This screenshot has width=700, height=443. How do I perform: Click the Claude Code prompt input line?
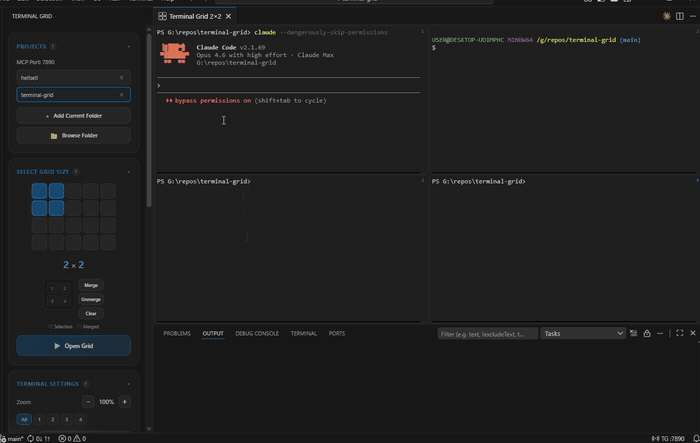point(288,85)
